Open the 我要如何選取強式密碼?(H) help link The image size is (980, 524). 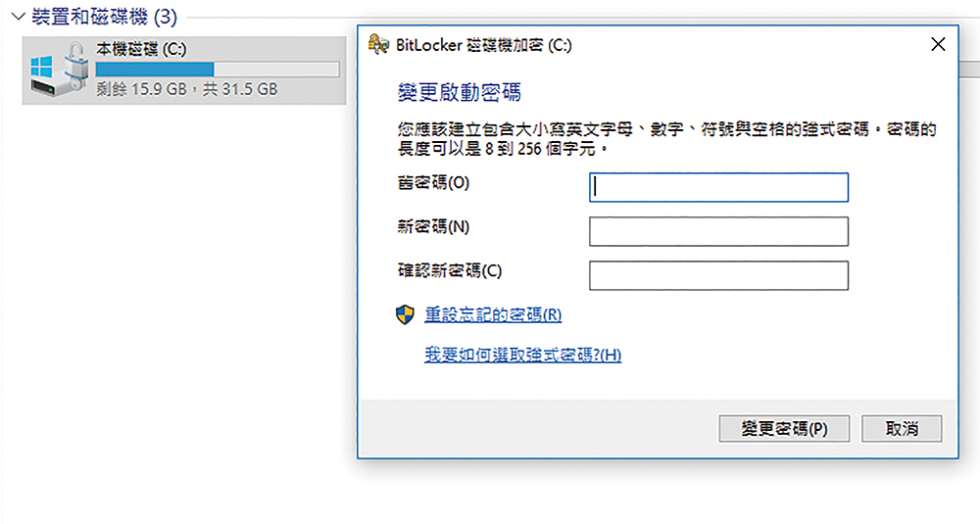pyautogui.click(x=522, y=355)
